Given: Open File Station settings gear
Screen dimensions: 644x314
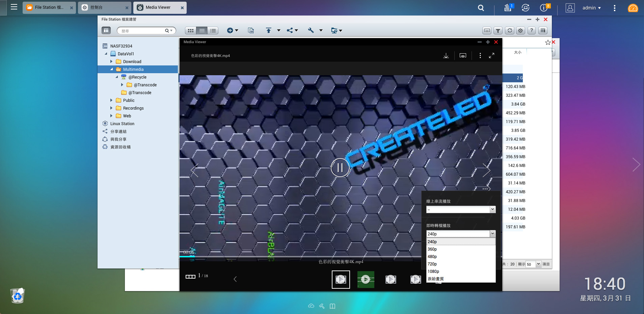Looking at the screenshot, I should click(x=520, y=30).
